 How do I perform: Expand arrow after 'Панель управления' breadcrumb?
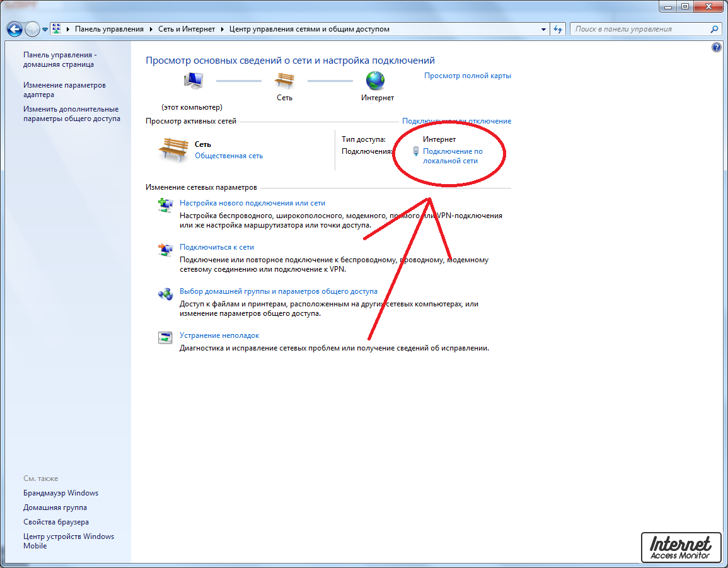click(x=151, y=29)
